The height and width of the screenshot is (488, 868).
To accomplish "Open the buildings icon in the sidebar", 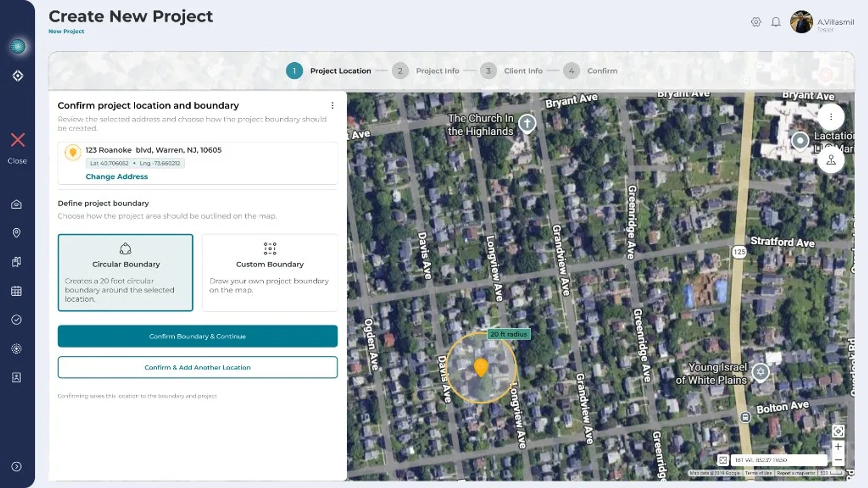I will coord(17,262).
